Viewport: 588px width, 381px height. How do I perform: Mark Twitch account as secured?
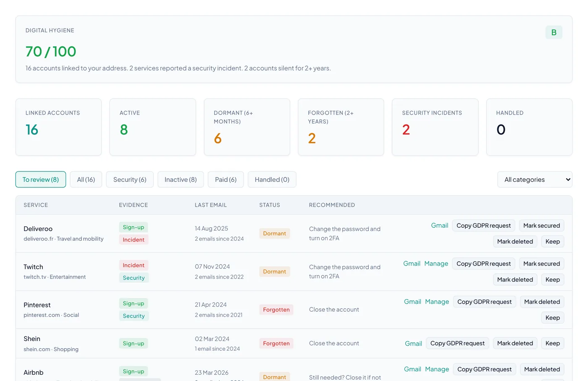pos(542,264)
